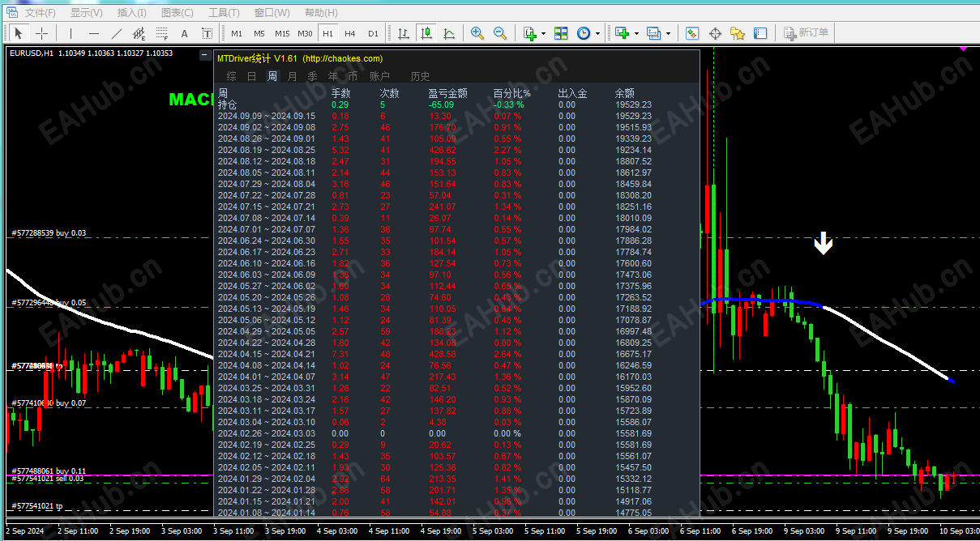Select the 2024.04.15 ~ 2024.04.21 row
Screen dimensions: 980x541
click(x=434, y=354)
